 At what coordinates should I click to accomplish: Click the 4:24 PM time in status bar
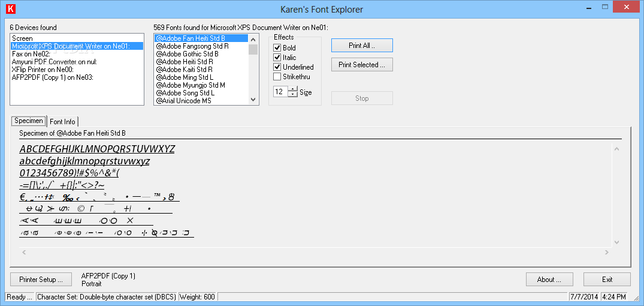[x=614, y=297]
